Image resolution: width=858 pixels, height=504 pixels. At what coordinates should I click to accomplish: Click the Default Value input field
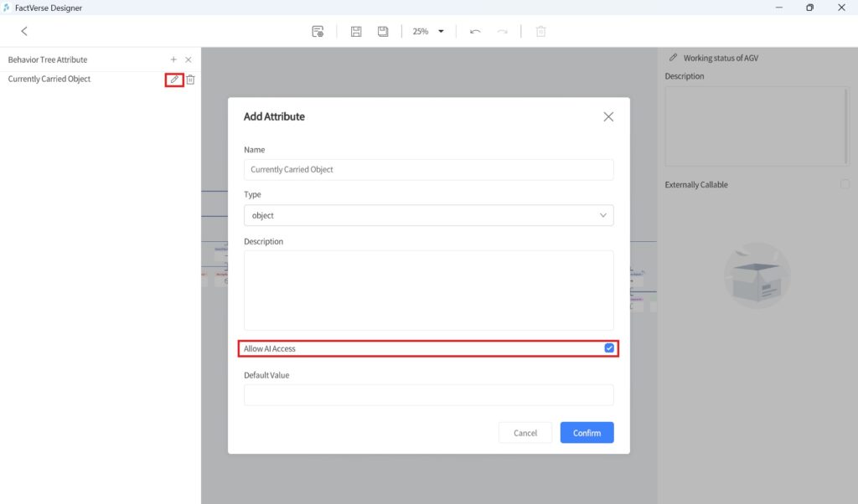[428, 394]
